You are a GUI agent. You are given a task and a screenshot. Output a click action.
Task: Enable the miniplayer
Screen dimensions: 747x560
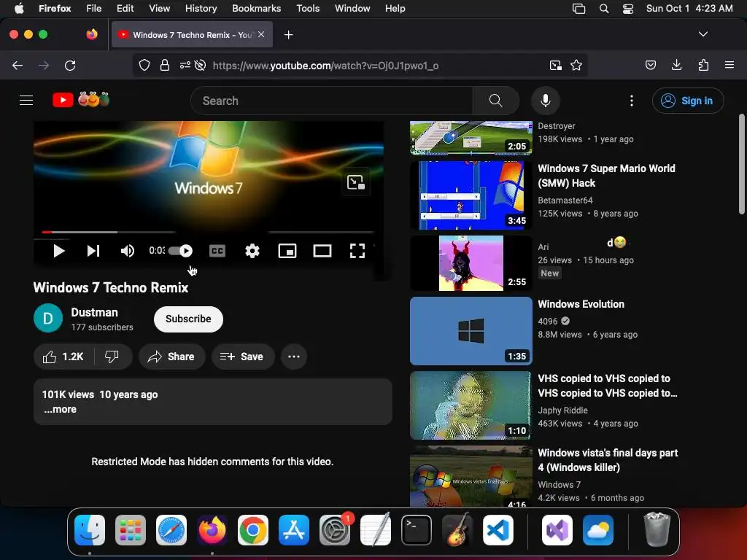[287, 251]
